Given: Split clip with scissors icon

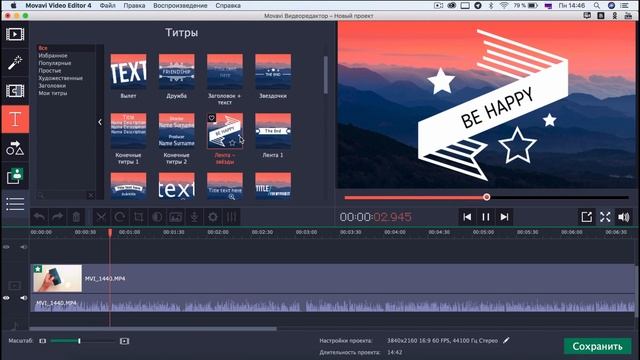Looking at the screenshot, I should click(x=101, y=217).
